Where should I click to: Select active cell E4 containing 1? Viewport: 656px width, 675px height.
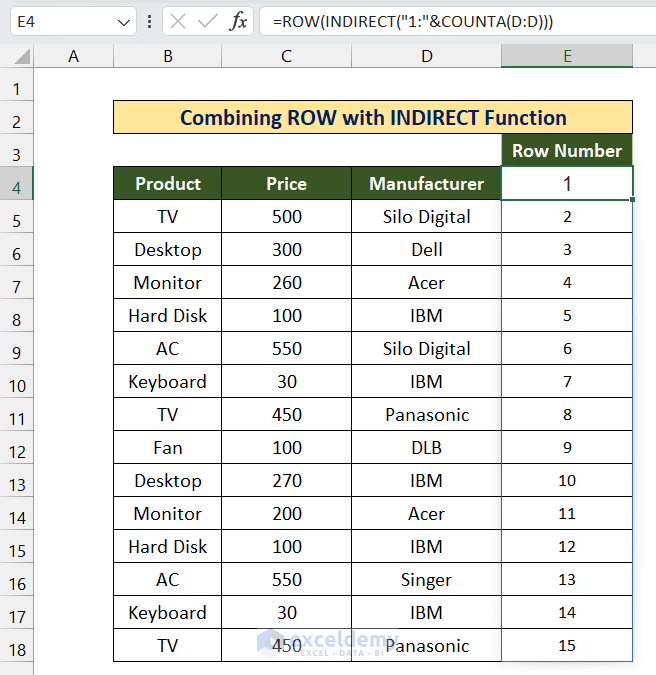coord(567,183)
